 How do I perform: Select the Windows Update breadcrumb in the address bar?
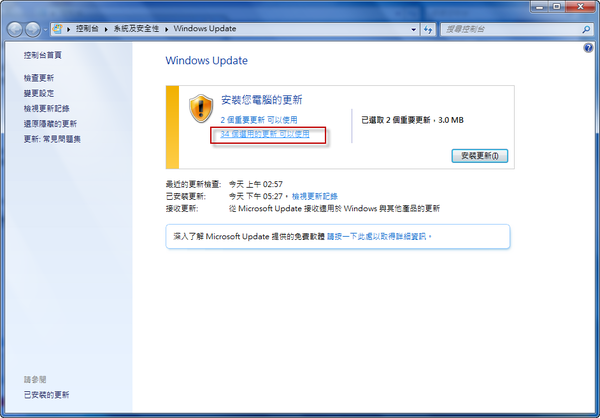pos(205,29)
